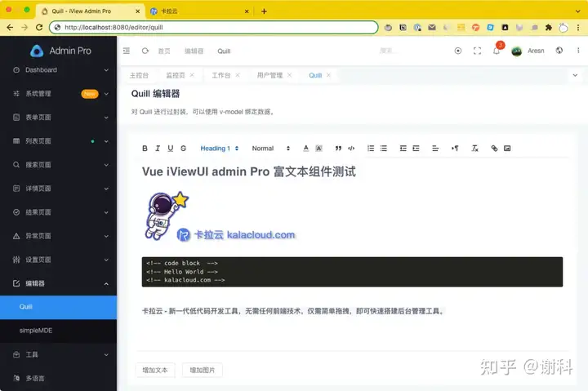This screenshot has height=391, width=588.
Task: Open the simpleMDE sidebar item
Action: click(x=58, y=331)
